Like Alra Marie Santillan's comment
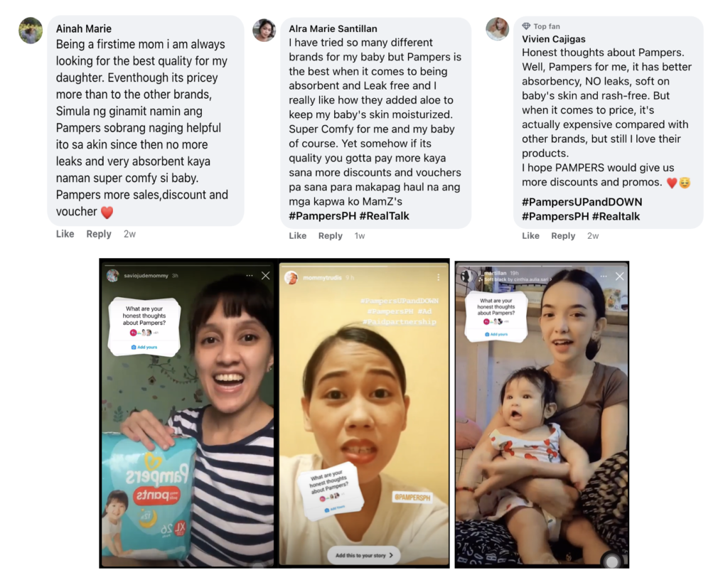Screen dimensions: 728x580 [x=298, y=236]
